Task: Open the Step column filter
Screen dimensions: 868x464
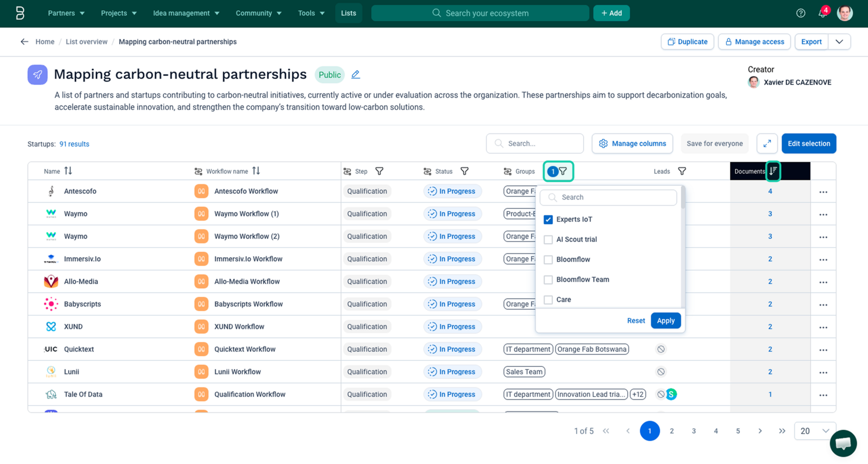Action: pyautogui.click(x=379, y=171)
